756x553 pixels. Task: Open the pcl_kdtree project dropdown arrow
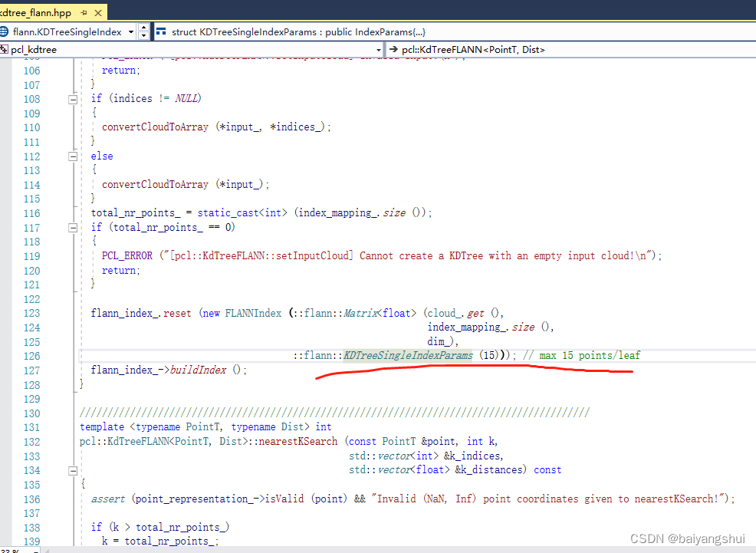379,50
